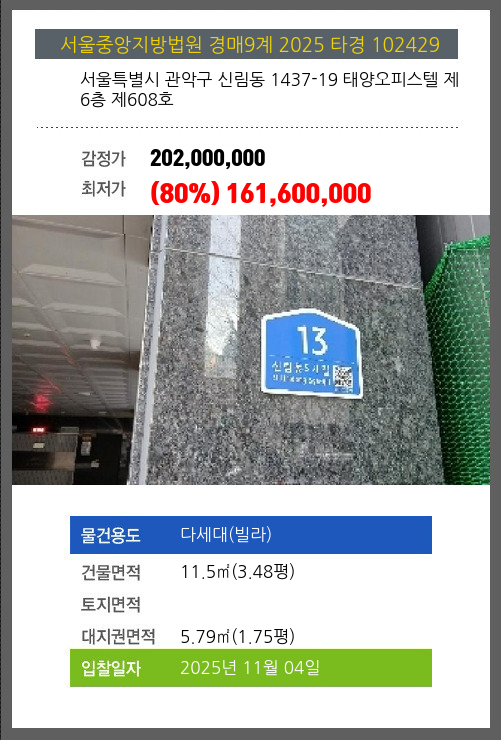This screenshot has height=740, width=501.
Task: Click the red light in the parking area
Action: pyautogui.click(x=42, y=401)
